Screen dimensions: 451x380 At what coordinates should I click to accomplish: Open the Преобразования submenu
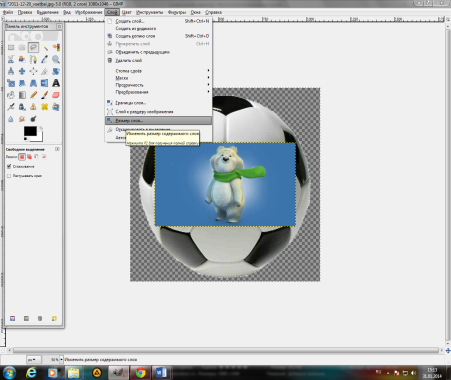pyautogui.click(x=158, y=92)
